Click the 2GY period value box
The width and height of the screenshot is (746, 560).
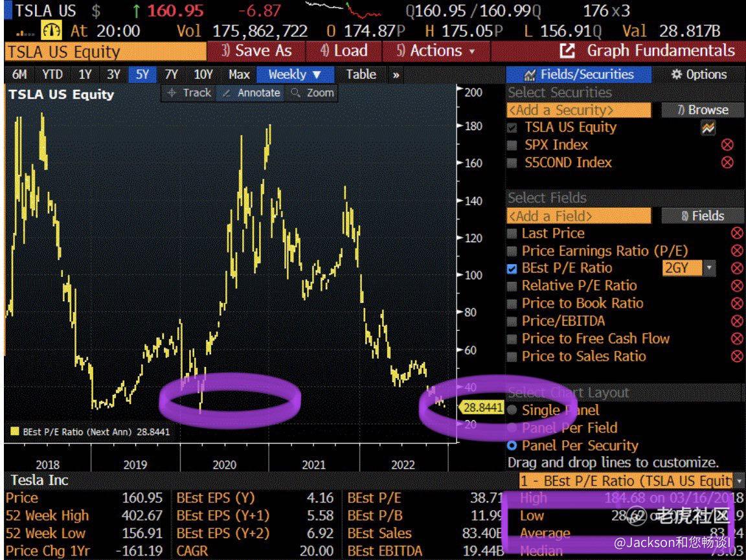click(682, 268)
